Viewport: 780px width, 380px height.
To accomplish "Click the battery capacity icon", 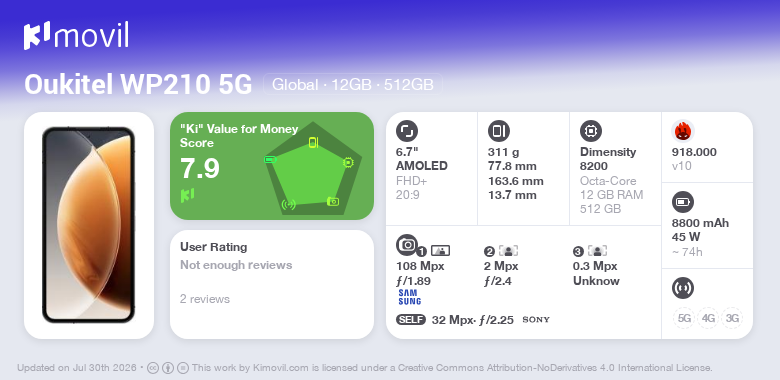I will 683,202.
